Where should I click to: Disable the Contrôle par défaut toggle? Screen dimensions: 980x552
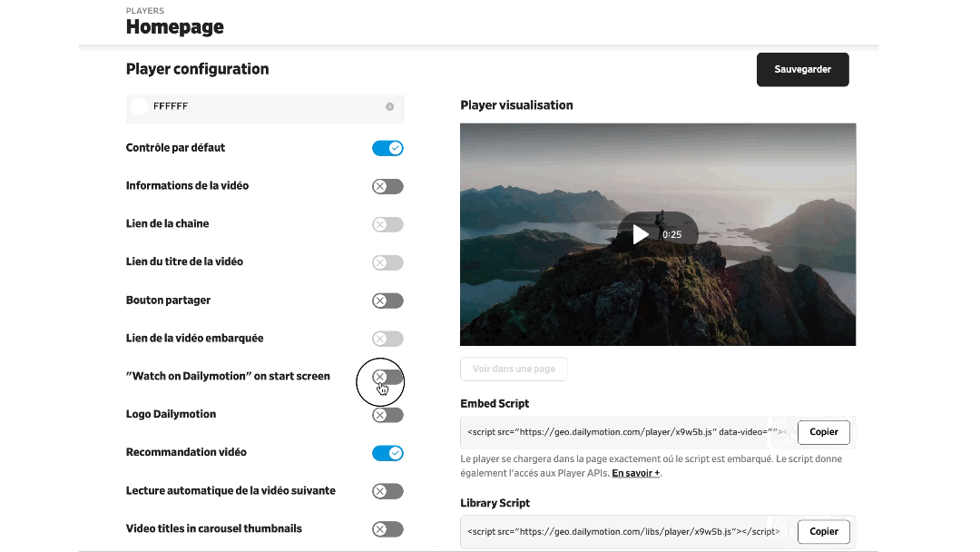(387, 148)
